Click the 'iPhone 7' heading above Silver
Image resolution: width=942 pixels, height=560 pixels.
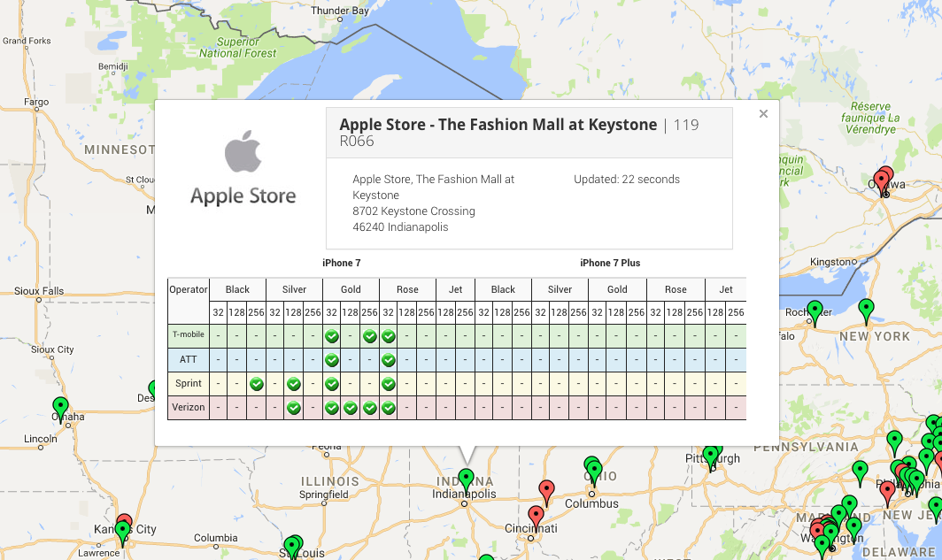tap(341, 263)
